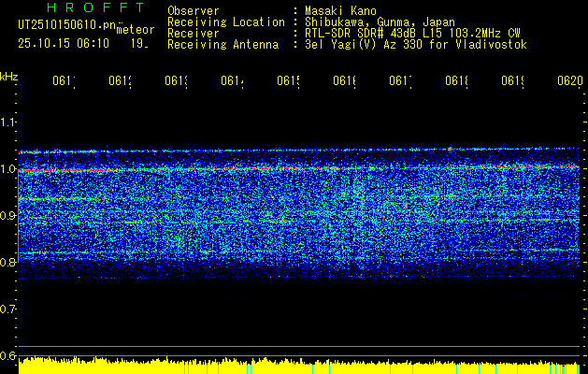Click the 0.6 frequency axis label
588x374 pixels.
click(7, 355)
